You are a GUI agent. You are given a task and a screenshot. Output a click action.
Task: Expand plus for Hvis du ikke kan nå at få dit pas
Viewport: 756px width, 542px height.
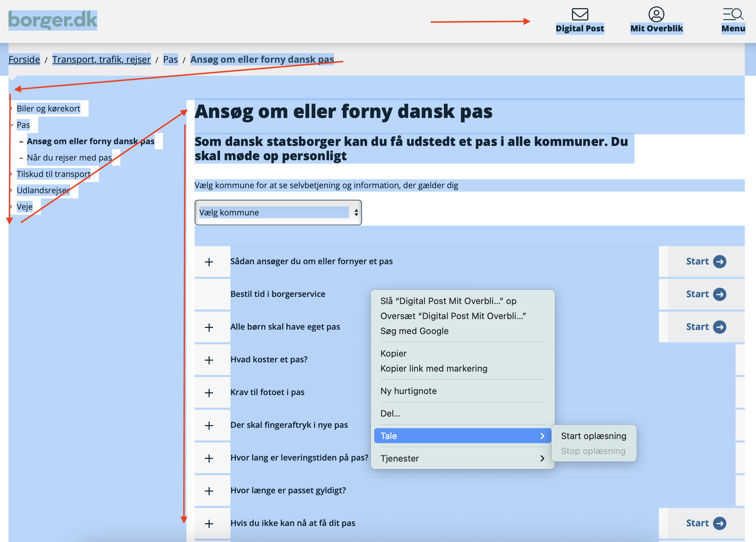[209, 524]
